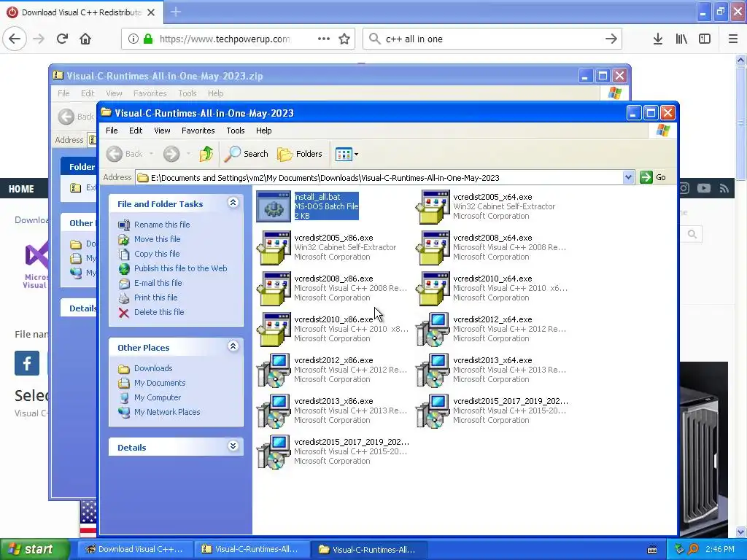
Task: Select the vcredist2012_x64.exe installer icon
Action: [433, 329]
